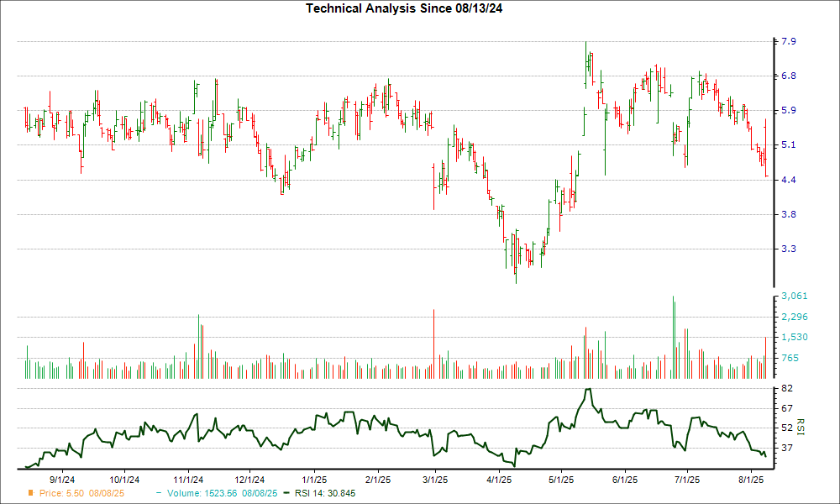Screen dimensions: 840x504
Task: Select the 5/1/25 date label
Action: 561,480
